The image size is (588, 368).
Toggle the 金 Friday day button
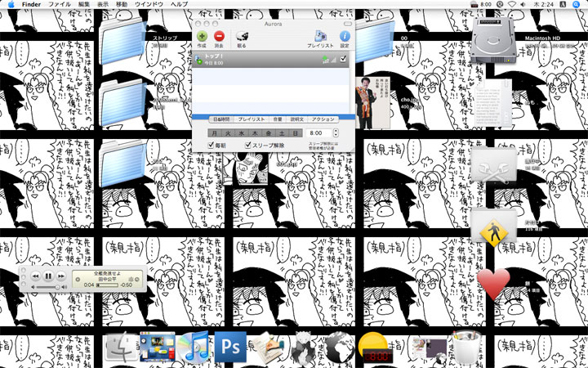(x=268, y=133)
